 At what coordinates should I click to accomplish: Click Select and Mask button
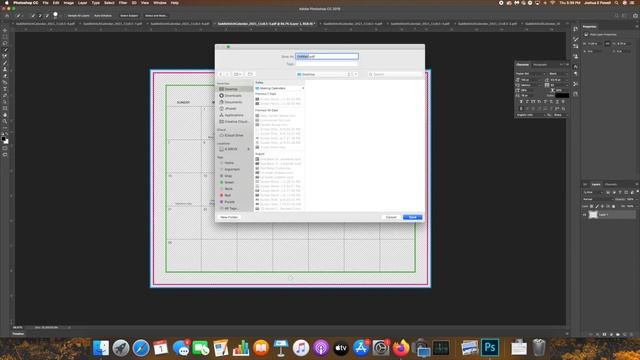tap(156, 16)
